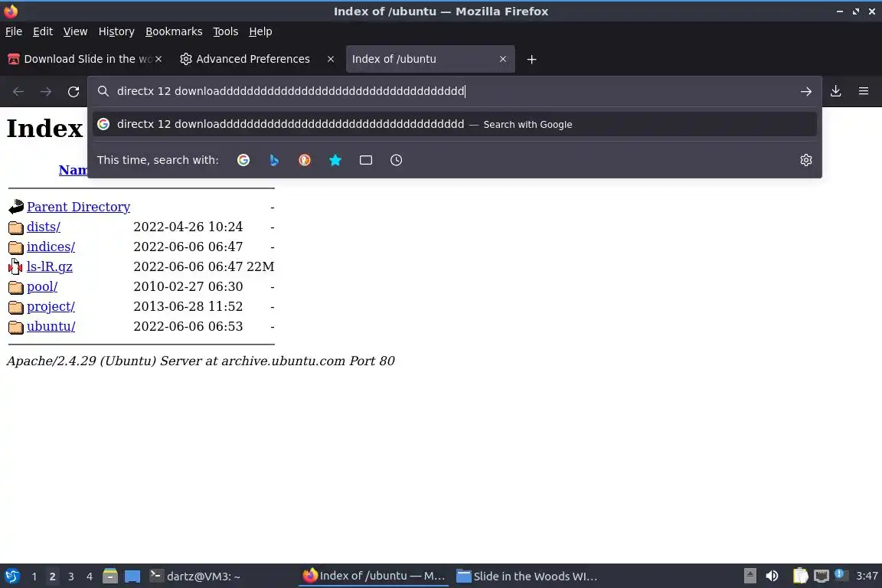Search this time in open Tabs icon
Screen dimensions: 882x588
pos(366,160)
